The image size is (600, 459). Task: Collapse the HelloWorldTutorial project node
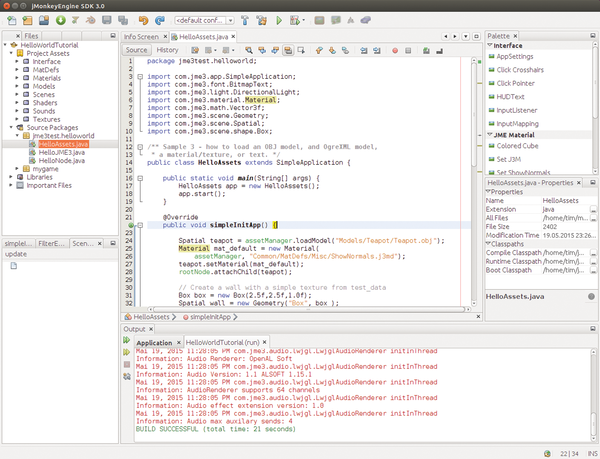tap(5, 45)
